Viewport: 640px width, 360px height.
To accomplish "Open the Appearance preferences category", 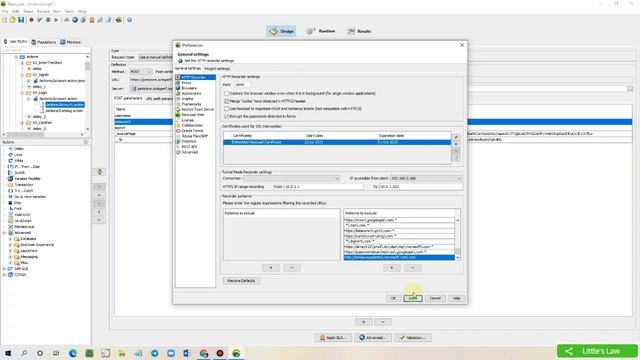I will tap(191, 93).
